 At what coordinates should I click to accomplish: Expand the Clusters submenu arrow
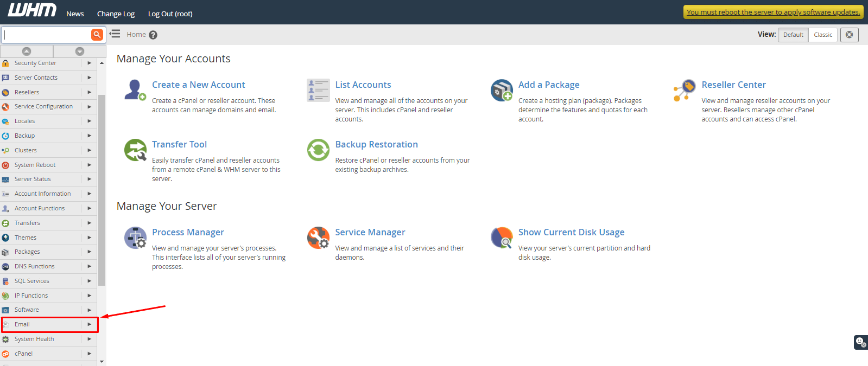(89, 150)
